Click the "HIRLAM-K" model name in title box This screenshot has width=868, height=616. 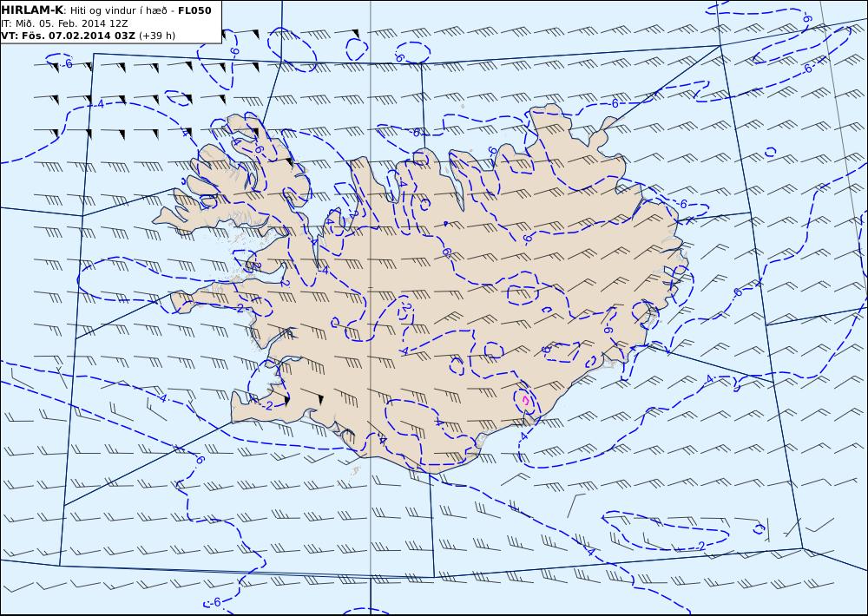(x=32, y=10)
